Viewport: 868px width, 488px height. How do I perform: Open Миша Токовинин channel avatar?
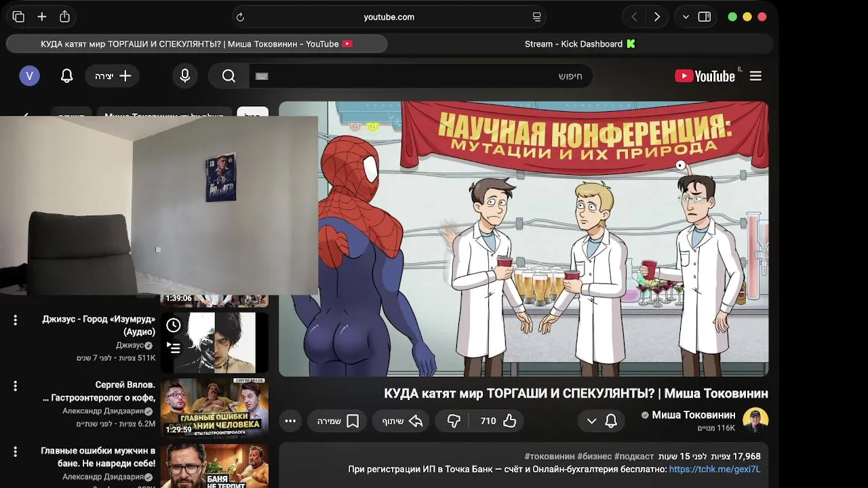click(755, 420)
